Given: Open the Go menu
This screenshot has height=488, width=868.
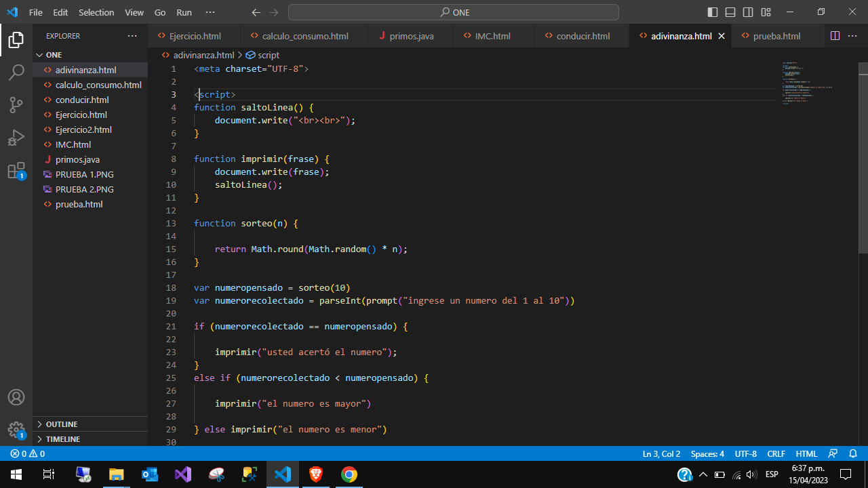Looking at the screenshot, I should pyautogui.click(x=160, y=12).
